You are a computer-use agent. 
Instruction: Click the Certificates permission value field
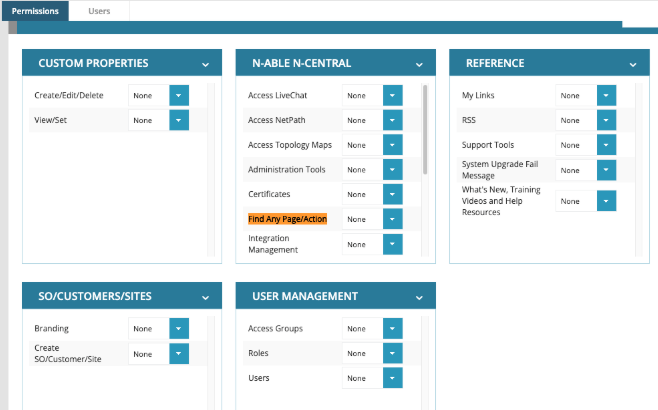361,194
